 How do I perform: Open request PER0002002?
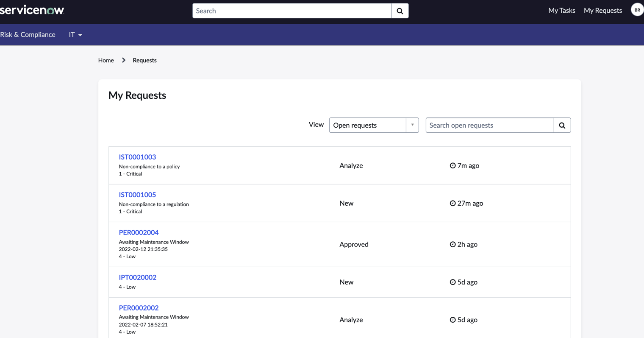coord(139,308)
